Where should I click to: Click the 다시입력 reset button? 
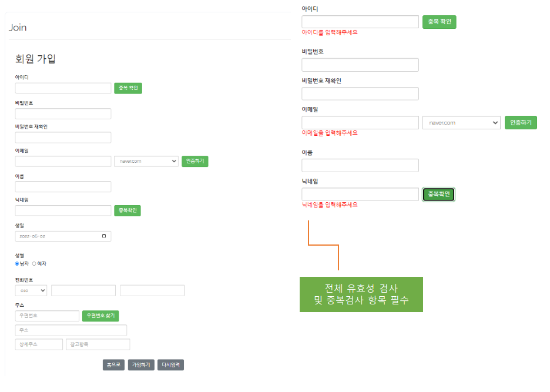pyautogui.click(x=170, y=364)
